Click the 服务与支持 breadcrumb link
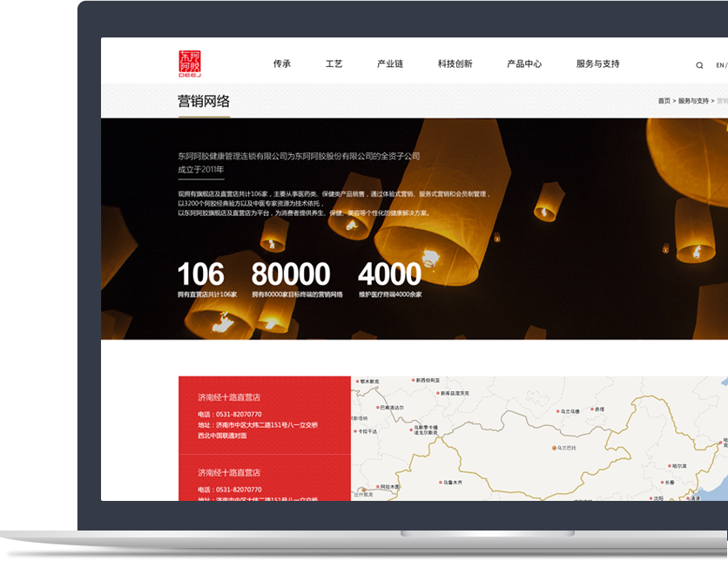The image size is (728, 561). (x=692, y=101)
